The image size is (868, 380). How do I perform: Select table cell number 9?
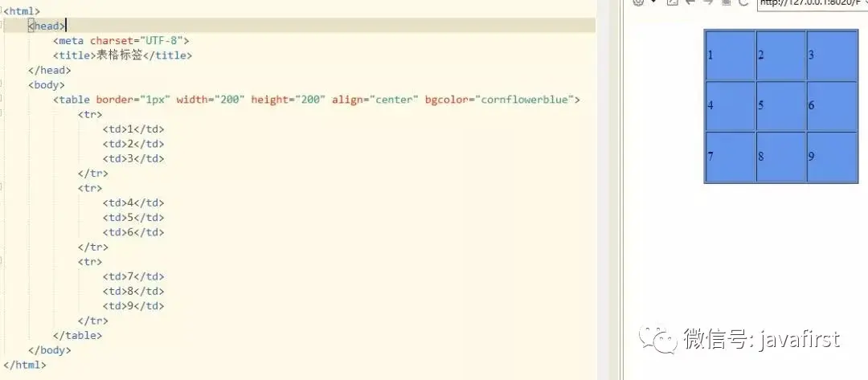pos(832,157)
